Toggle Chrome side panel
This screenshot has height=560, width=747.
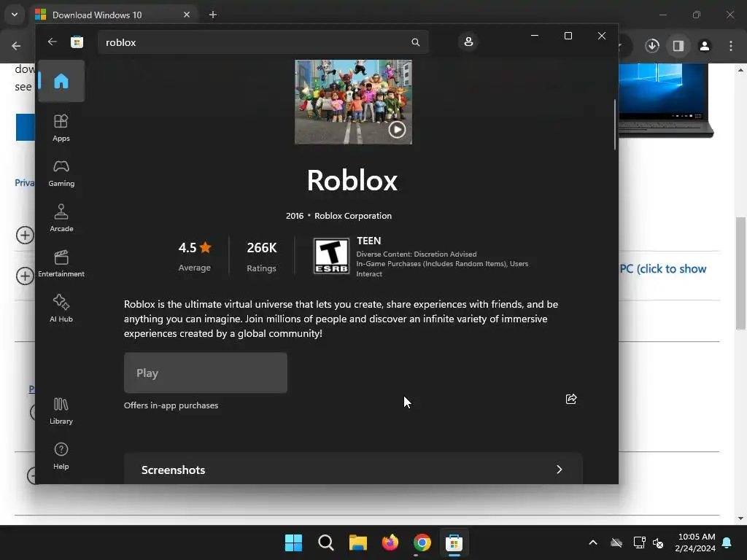pyautogui.click(x=678, y=46)
